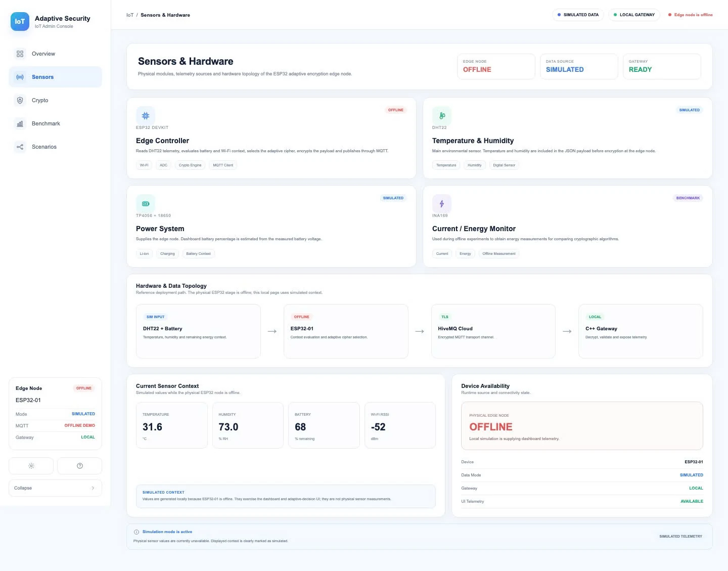Click the EDGE NODE OFFLINE summary card
The height and width of the screenshot is (571, 728).
point(496,66)
